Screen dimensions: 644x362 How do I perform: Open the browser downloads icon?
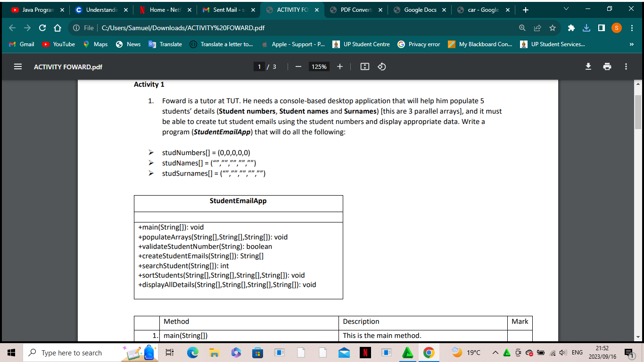click(586, 28)
